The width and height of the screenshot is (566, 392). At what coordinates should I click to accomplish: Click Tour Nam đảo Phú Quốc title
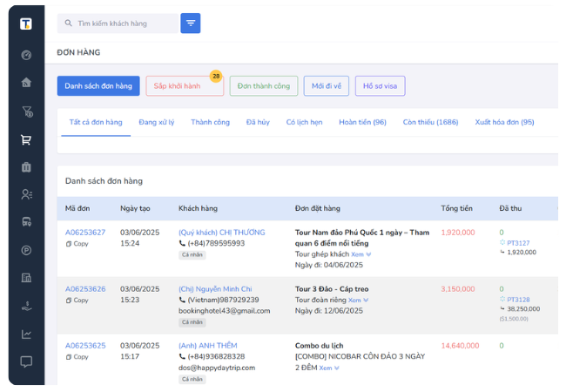[362, 238]
